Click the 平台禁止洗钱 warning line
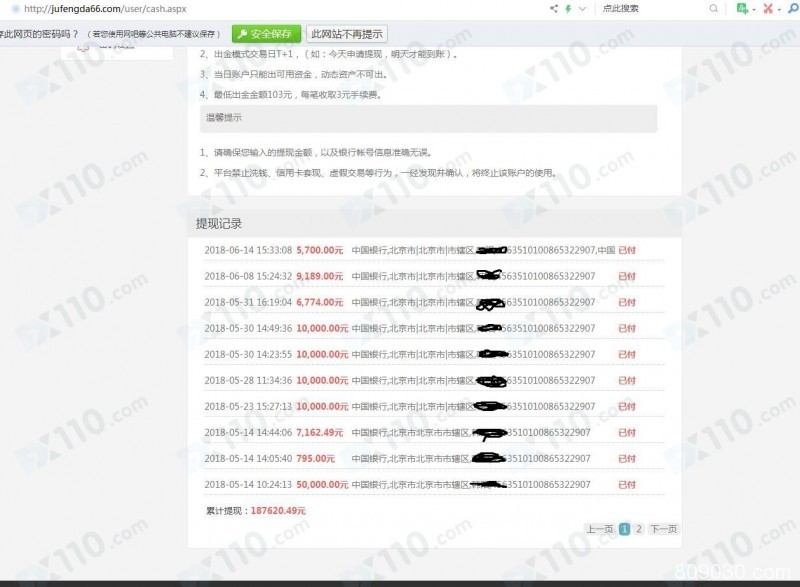The width and height of the screenshot is (800, 587). coord(378,173)
